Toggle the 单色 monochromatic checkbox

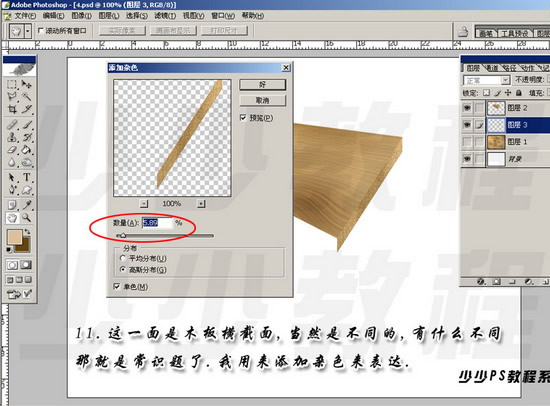[x=117, y=286]
